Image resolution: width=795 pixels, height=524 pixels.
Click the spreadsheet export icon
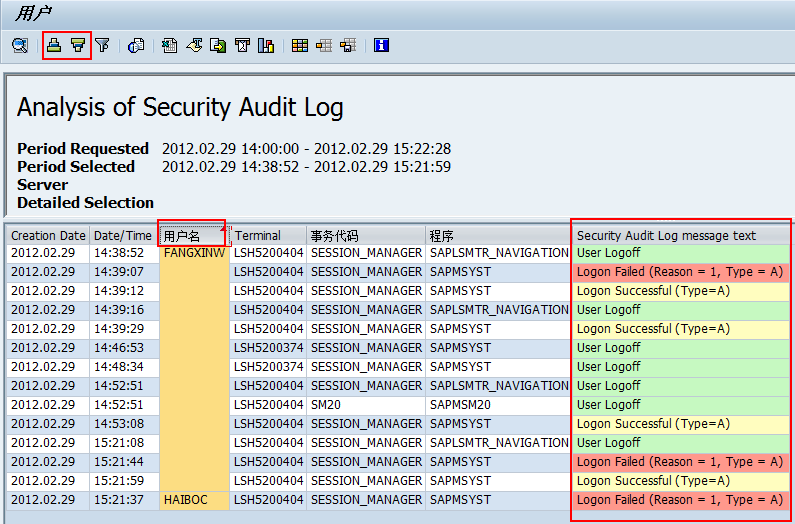(x=170, y=45)
